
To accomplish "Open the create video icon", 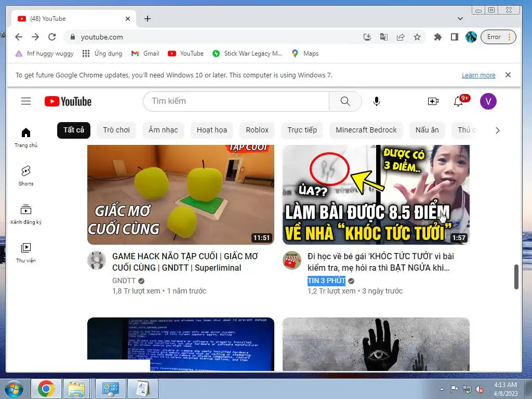I will pyautogui.click(x=433, y=101).
